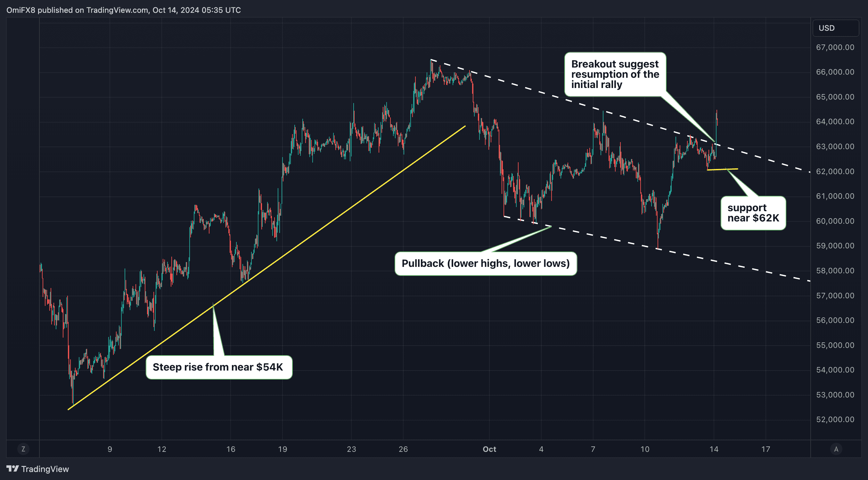This screenshot has height=480, width=868.
Task: Click the 53,000.00 price label
Action: (x=835, y=395)
